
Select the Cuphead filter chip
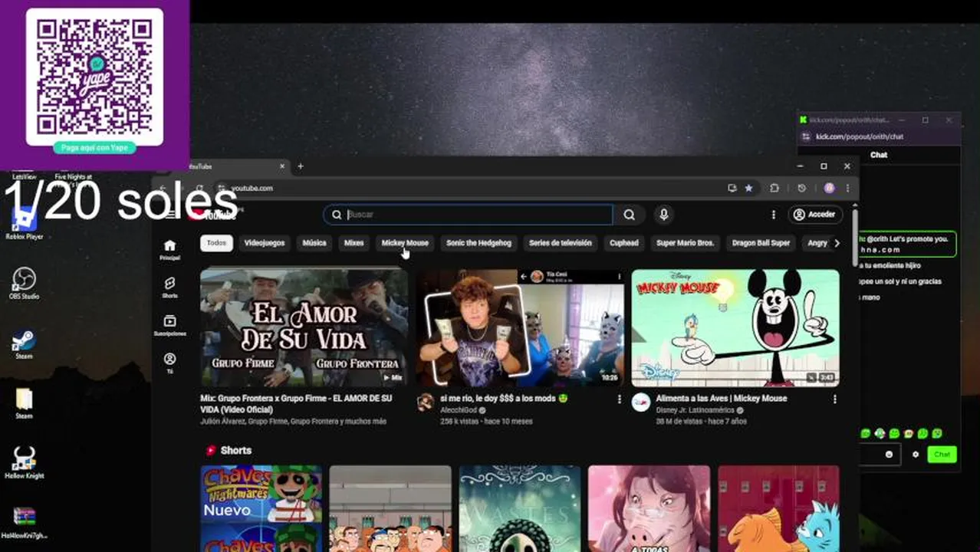(x=624, y=243)
